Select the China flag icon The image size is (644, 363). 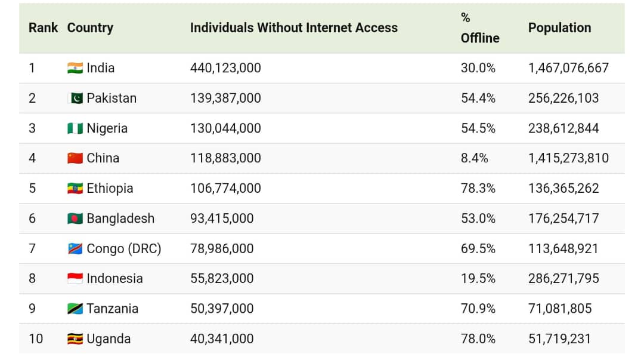tap(75, 158)
